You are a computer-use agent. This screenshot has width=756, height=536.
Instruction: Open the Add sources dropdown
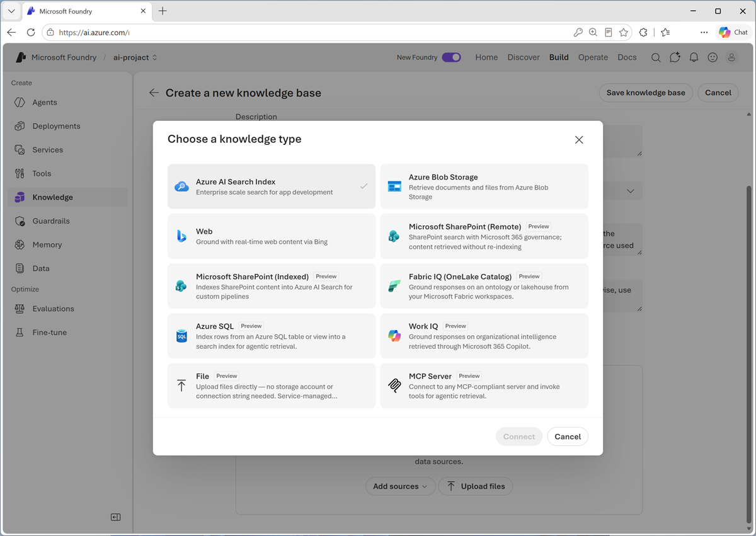point(400,486)
